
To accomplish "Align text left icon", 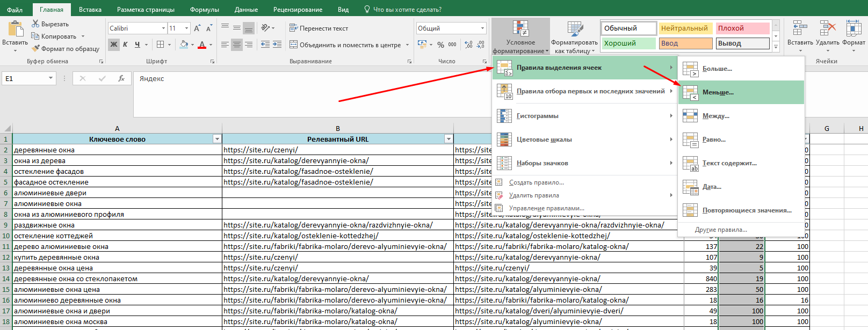I will coord(225,45).
